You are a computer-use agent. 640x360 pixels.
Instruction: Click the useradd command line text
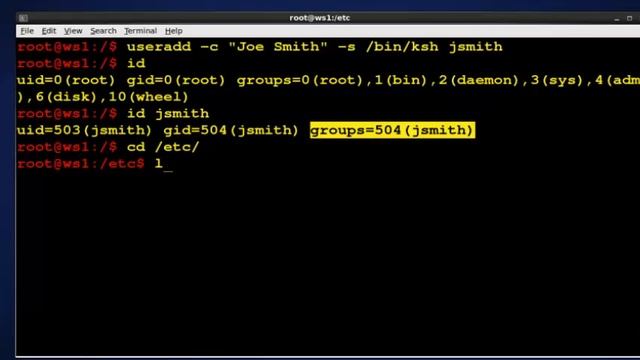click(315, 47)
